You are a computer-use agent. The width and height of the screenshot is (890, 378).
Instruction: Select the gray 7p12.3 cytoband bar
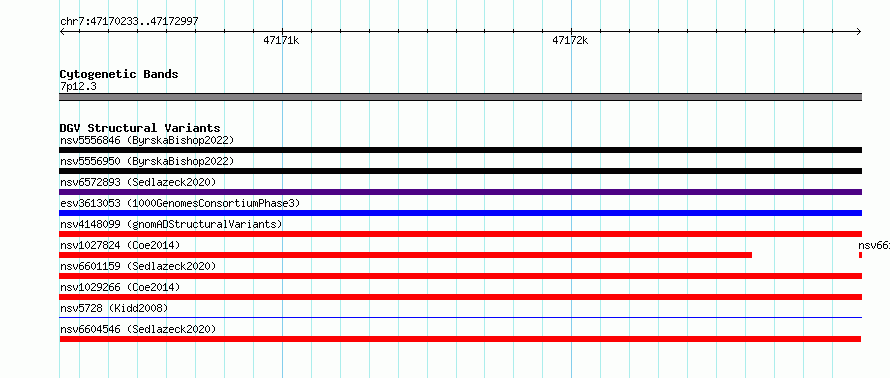[460, 97]
